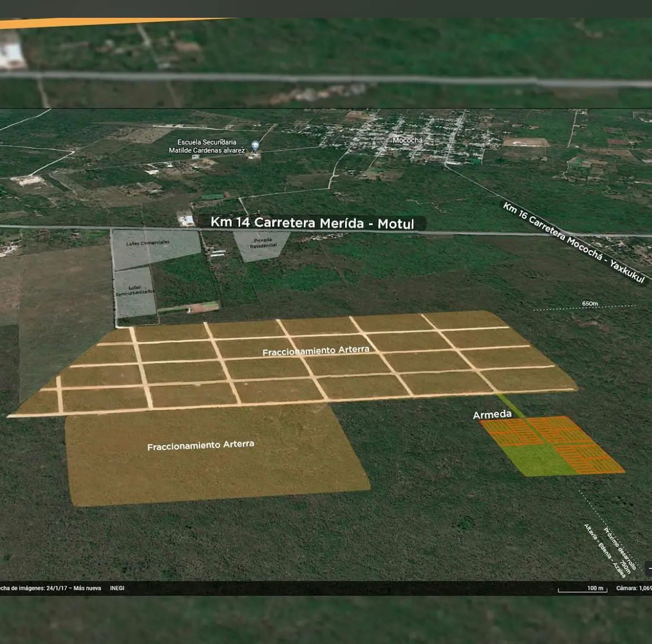Click the school map pin icon
652x644 pixels.
point(255,146)
